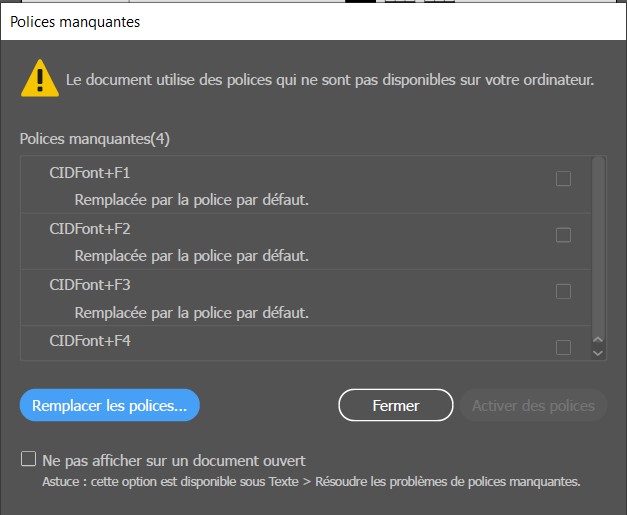
Task: Select the CIDFont+F2 font entry
Action: (x=90, y=229)
